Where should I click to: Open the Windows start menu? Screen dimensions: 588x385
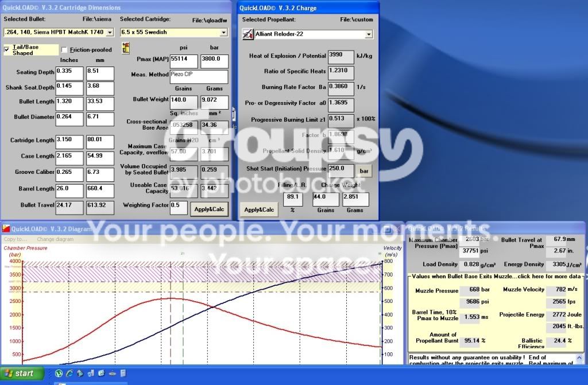(x=22, y=374)
